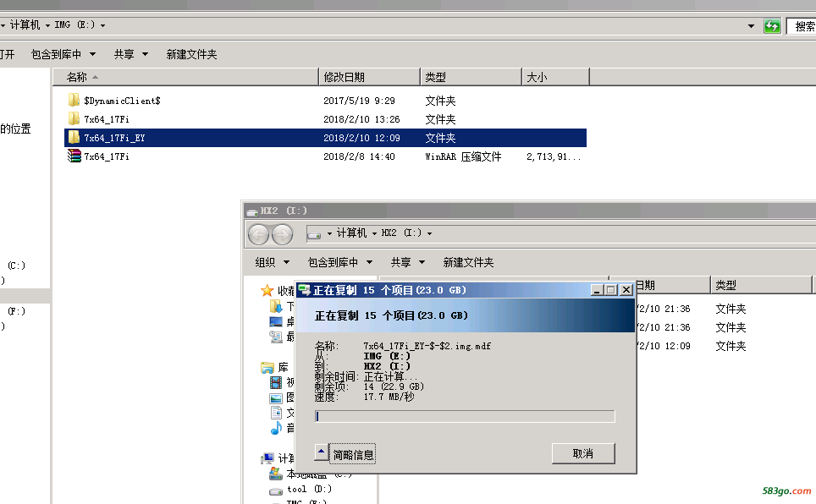Click the 简略信息 button
The width and height of the screenshot is (816, 504).
click(353, 455)
